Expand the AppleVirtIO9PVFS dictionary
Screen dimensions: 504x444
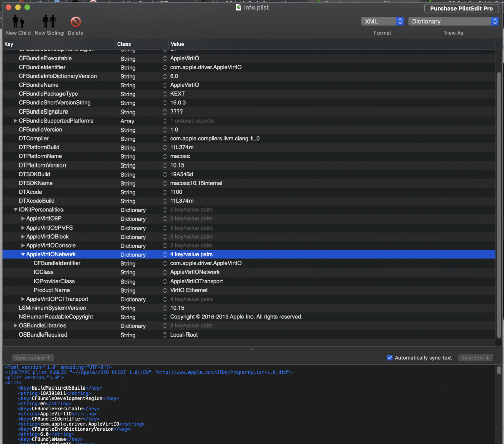coord(23,228)
